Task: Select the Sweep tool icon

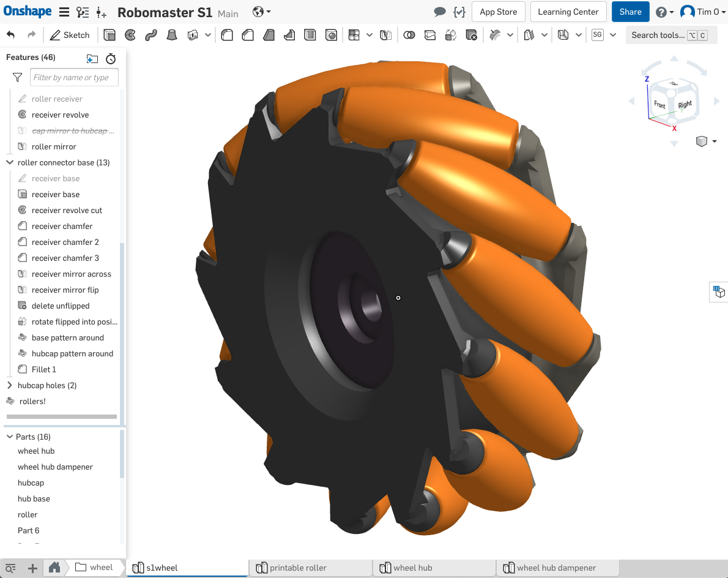Action: point(151,35)
